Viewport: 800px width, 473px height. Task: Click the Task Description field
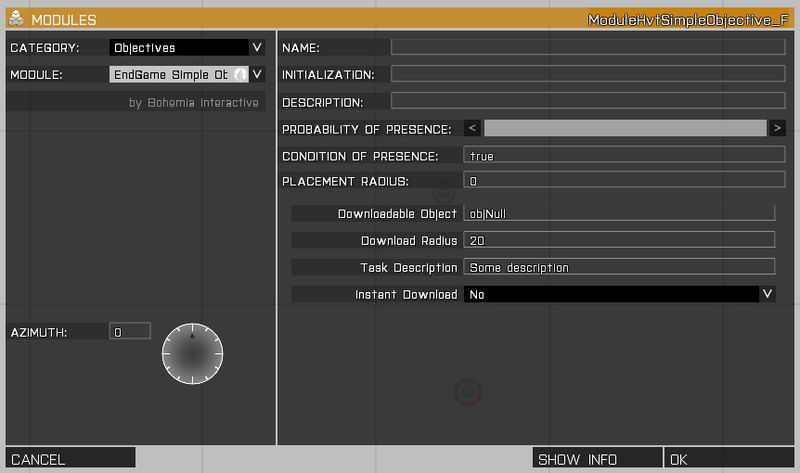point(619,267)
